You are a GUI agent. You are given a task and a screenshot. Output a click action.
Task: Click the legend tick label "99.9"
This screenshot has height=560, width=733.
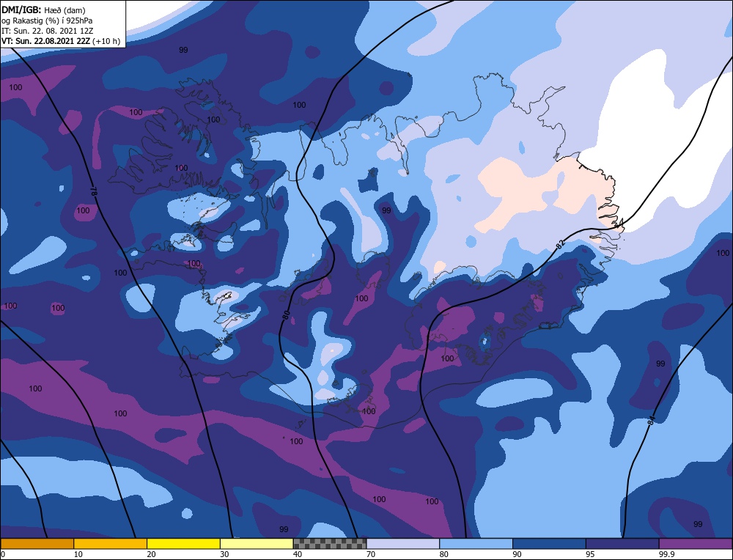[x=666, y=554]
